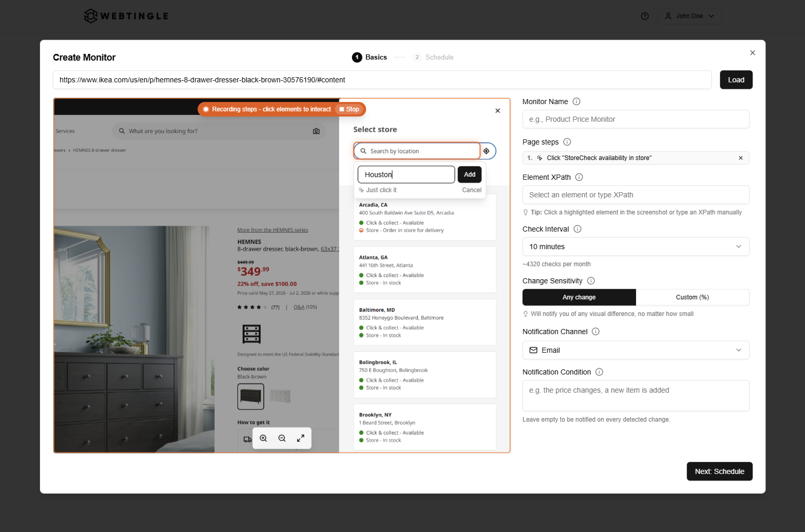Click the camera search icon
The width and height of the screenshot is (805, 532).
click(x=316, y=132)
